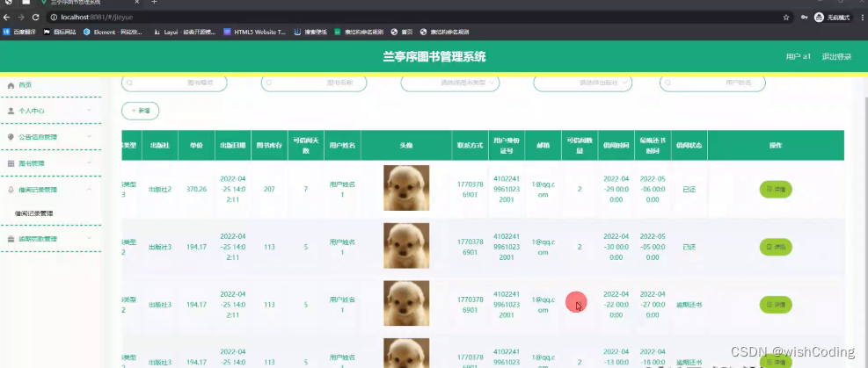Click microphone icon beside 借阅记录管理
Image resolution: width=868 pixels, height=368 pixels.
[11, 190]
